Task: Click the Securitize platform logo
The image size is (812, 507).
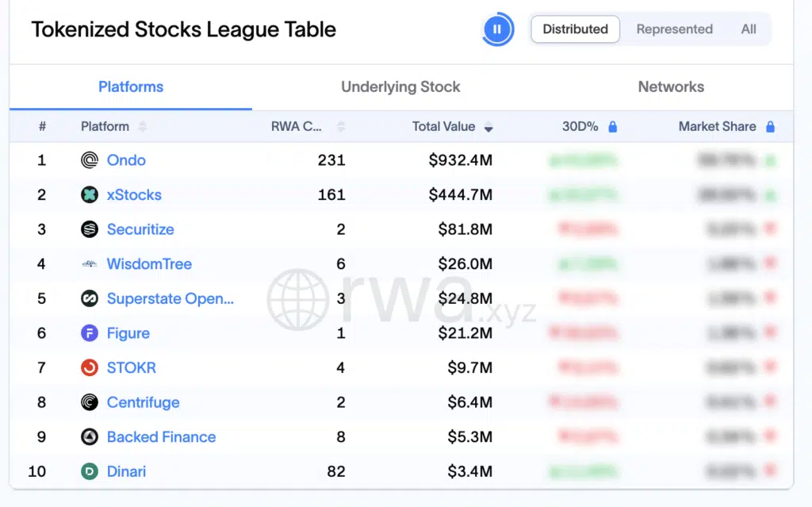Action: (90, 229)
